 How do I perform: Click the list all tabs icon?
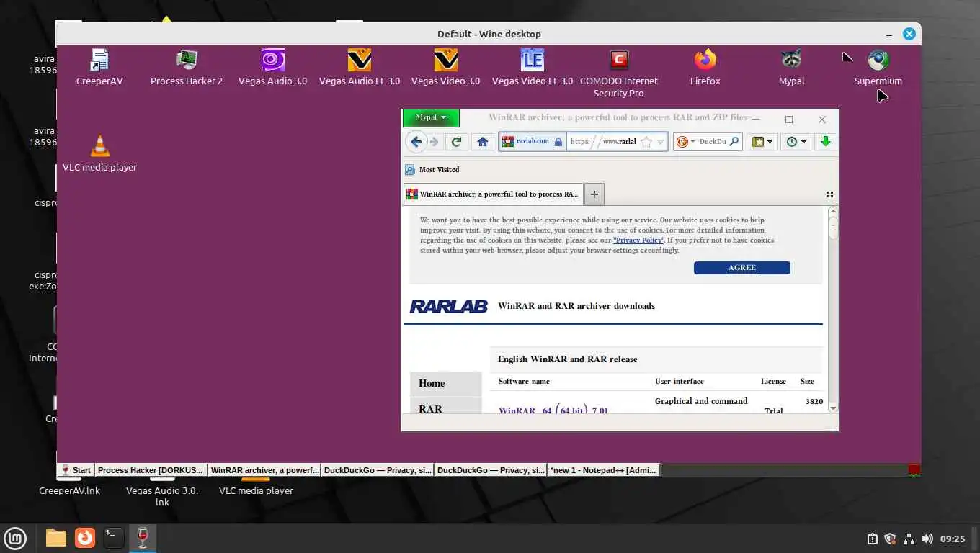pyautogui.click(x=829, y=194)
